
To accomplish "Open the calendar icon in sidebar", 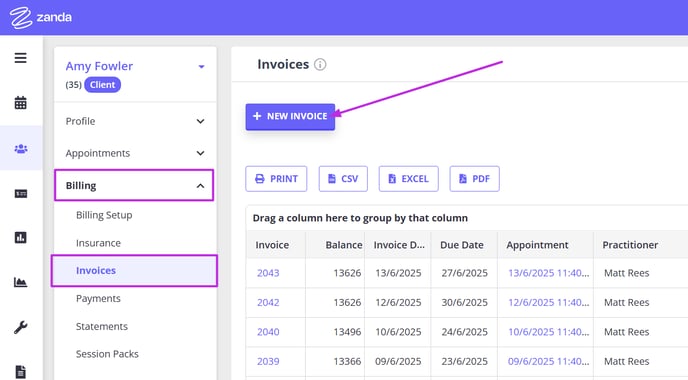I will pos(20,103).
